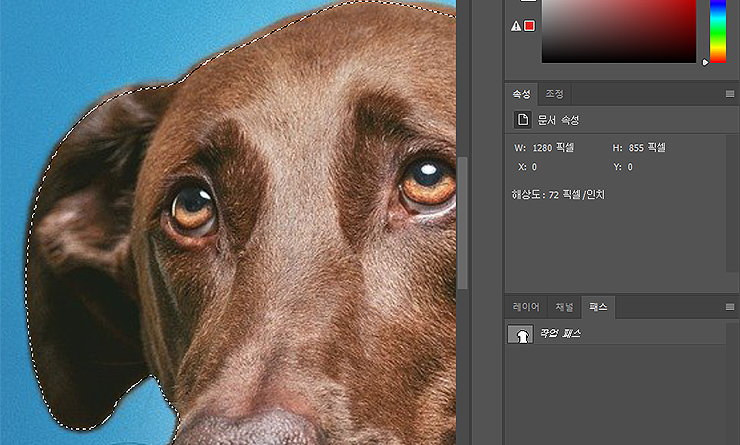740x445 pixels.
Task: Switch to the 조정 tab
Action: [x=555, y=94]
